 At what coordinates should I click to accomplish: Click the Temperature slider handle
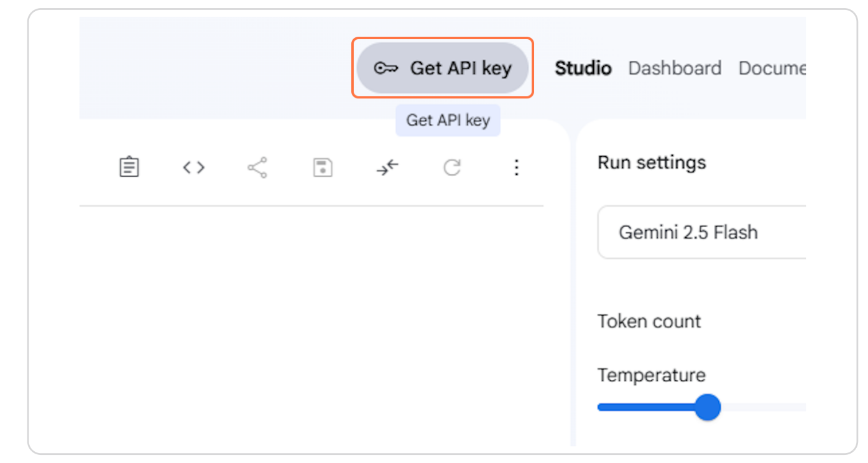pos(708,406)
